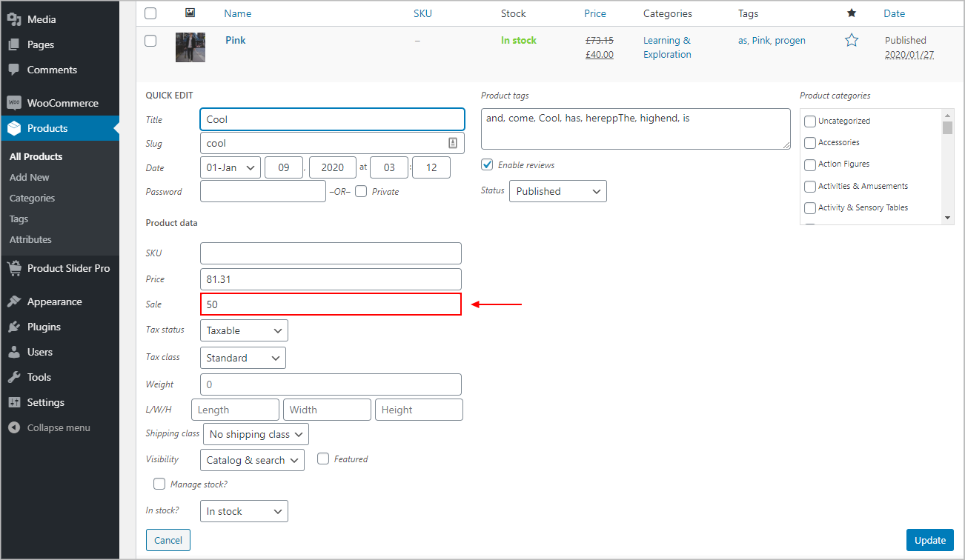Open the Categories submenu item
The width and height of the screenshot is (965, 560).
(x=32, y=198)
